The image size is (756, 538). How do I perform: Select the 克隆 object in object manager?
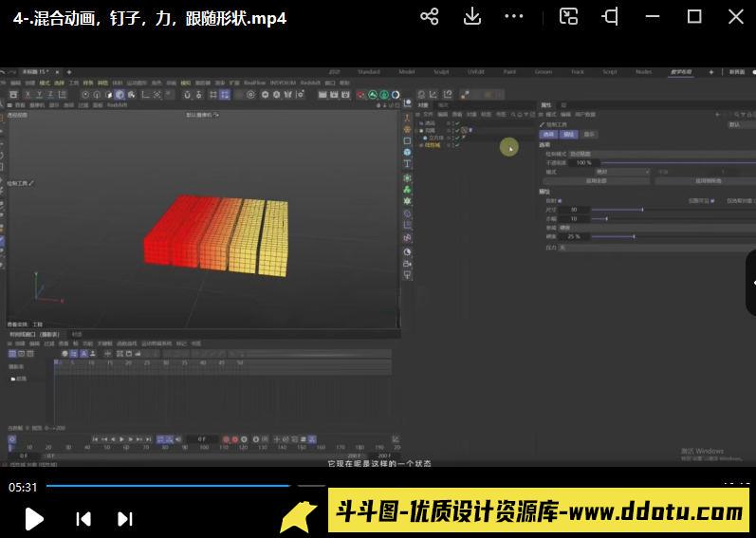tap(430, 131)
